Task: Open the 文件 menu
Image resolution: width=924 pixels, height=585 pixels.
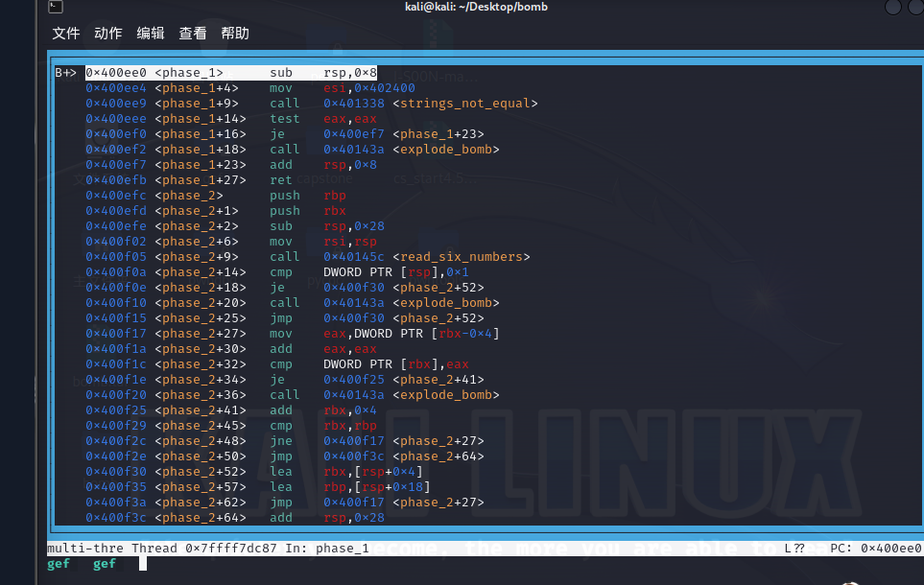Action: coord(66,34)
